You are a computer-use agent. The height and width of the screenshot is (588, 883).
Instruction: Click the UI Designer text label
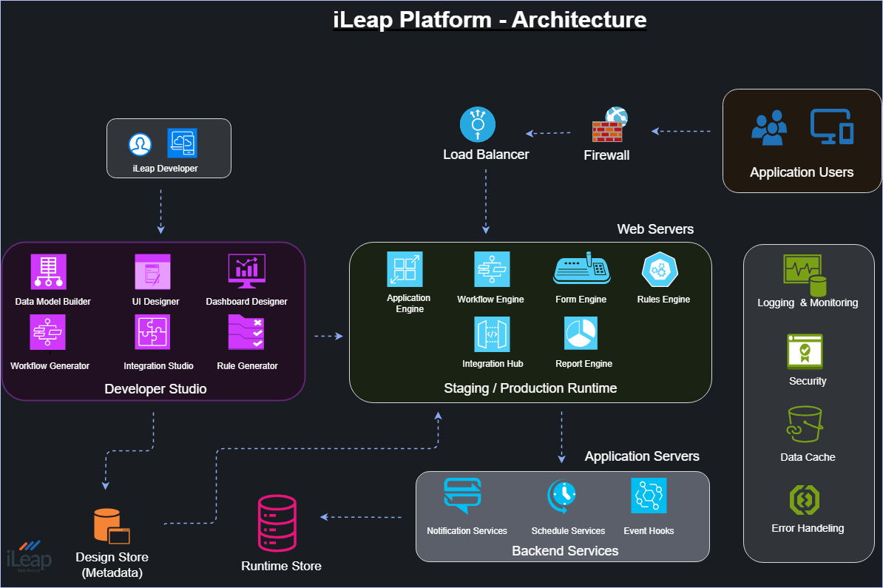click(155, 302)
